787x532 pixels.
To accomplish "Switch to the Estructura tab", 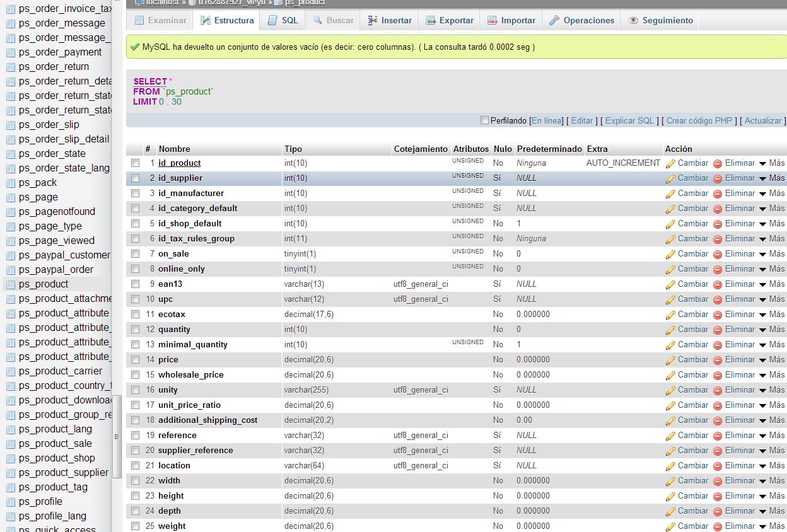I will (x=227, y=20).
